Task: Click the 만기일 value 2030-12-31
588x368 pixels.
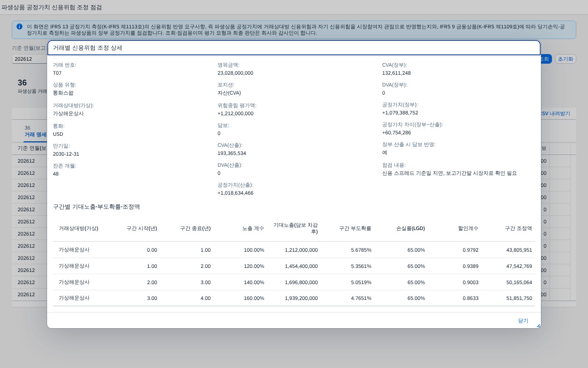Action: pos(66,154)
